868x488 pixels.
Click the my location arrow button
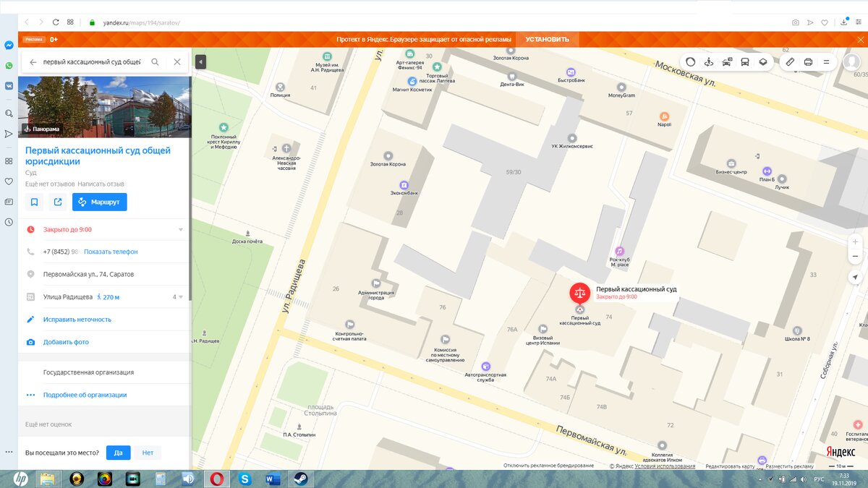[x=856, y=277]
